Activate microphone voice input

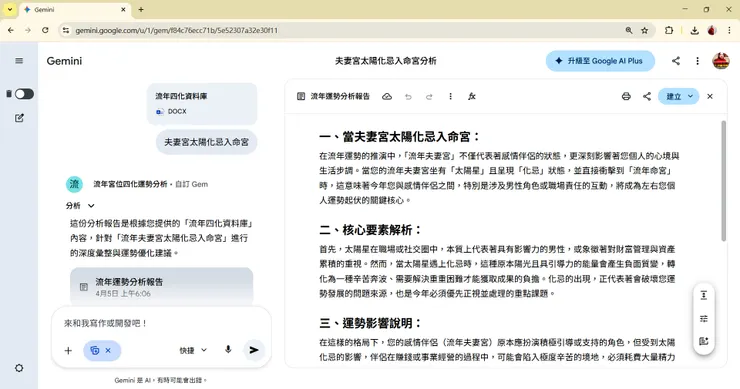coord(228,350)
